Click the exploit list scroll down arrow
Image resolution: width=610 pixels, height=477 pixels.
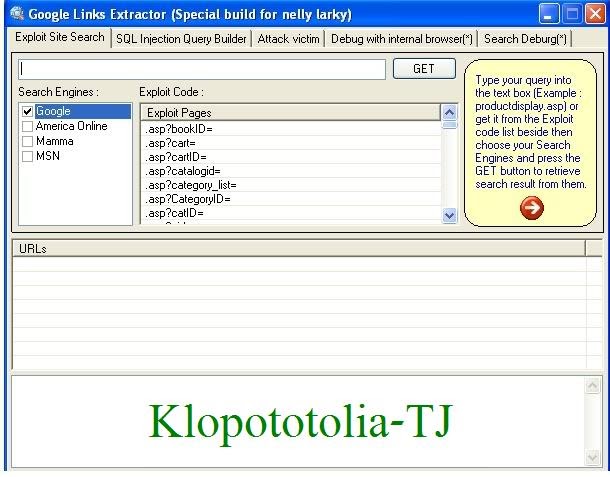(x=449, y=215)
